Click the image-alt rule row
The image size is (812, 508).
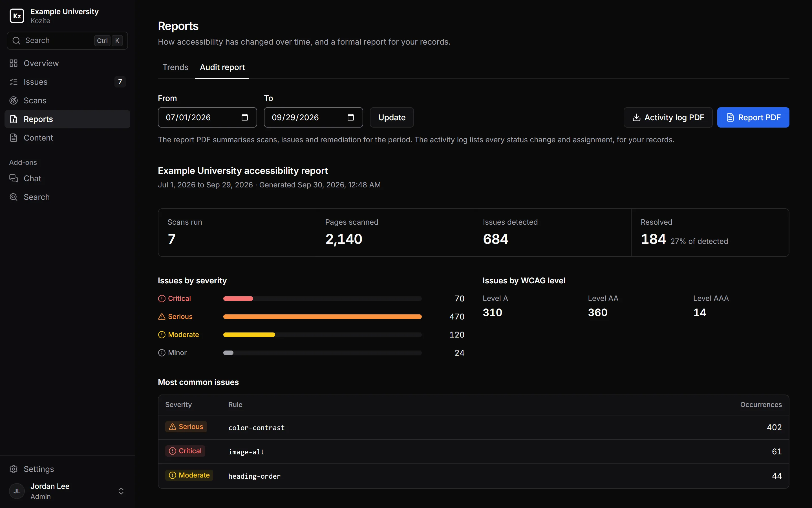[x=473, y=452]
